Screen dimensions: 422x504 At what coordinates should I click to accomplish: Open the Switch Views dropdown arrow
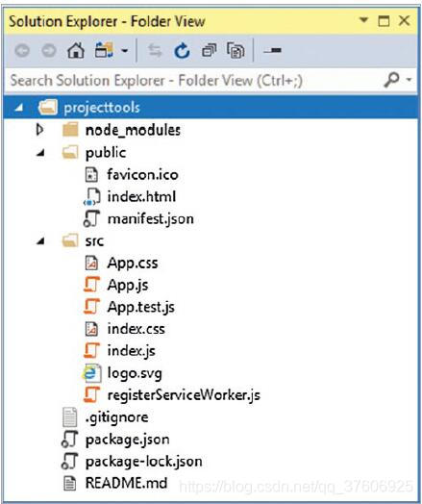click(125, 50)
